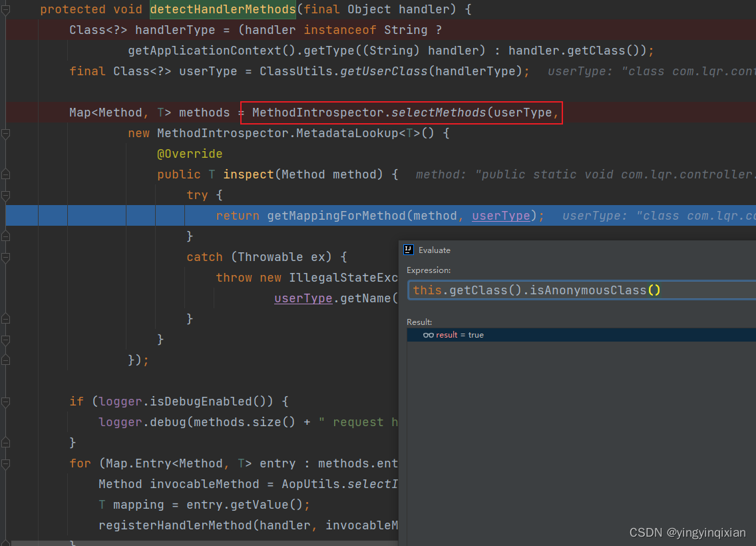Screen dimensions: 756x546
Task: Collapse the 'catch (Throwable ex)' block fold marker
Action: point(6,257)
